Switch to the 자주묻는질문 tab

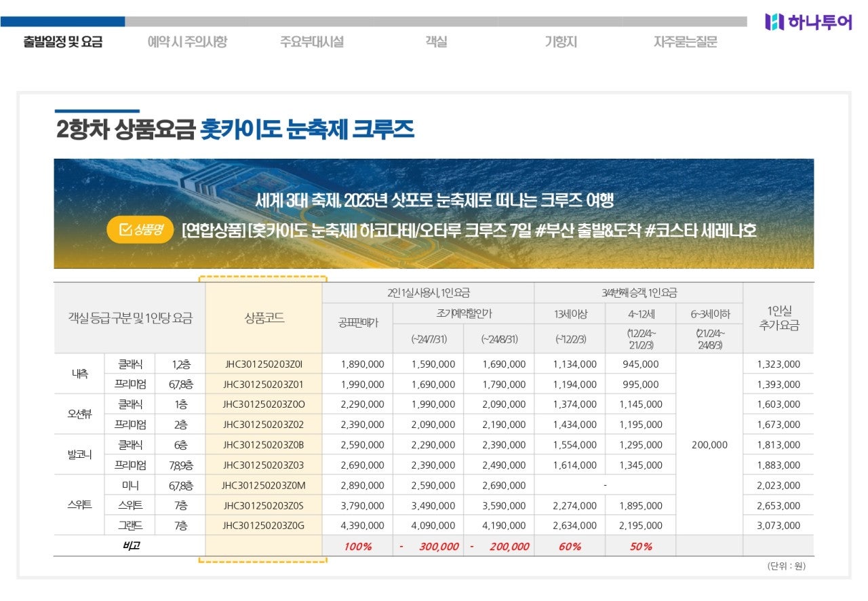(x=685, y=42)
